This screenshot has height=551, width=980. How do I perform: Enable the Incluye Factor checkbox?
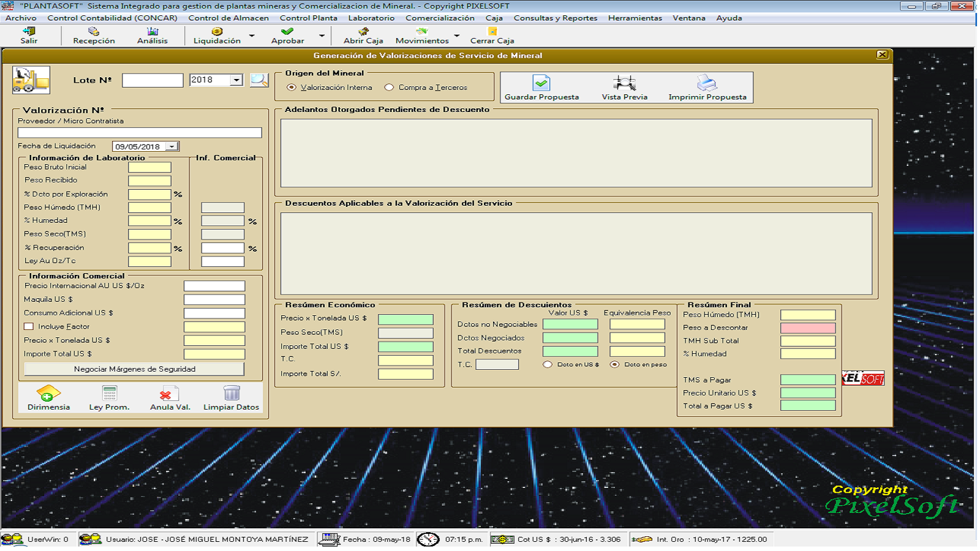coord(29,326)
